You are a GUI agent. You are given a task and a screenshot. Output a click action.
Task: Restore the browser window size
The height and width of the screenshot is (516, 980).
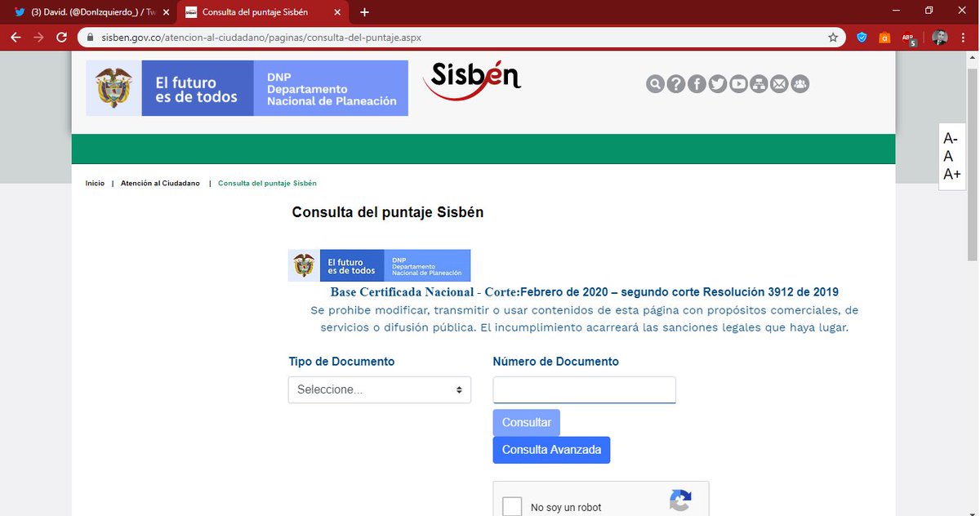929,11
